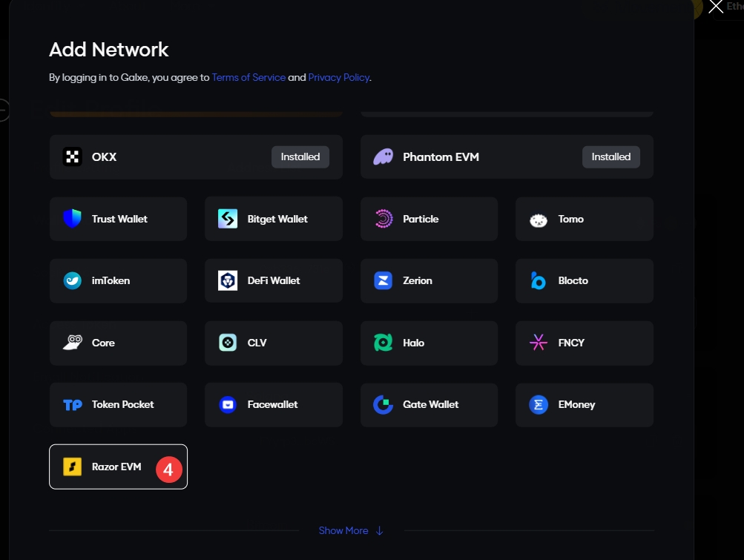Viewport: 744px width, 560px height.
Task: Select the Token Pocket TP icon
Action: pyautogui.click(x=72, y=404)
